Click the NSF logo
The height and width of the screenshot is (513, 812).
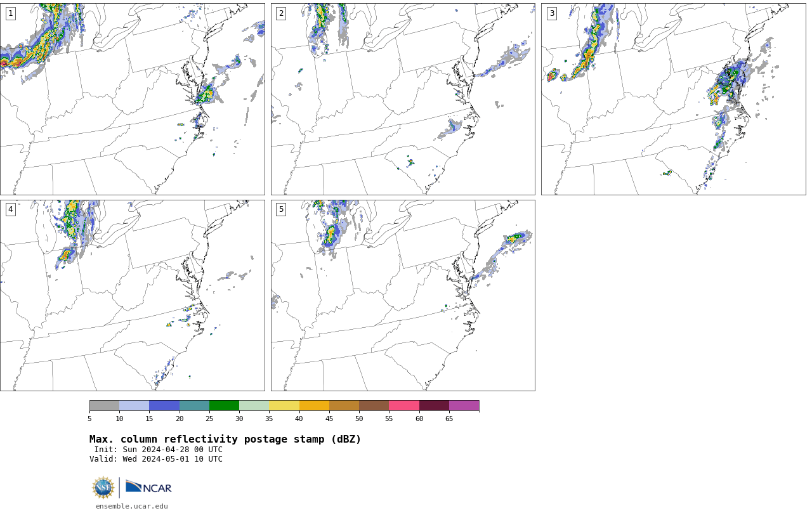[103, 488]
